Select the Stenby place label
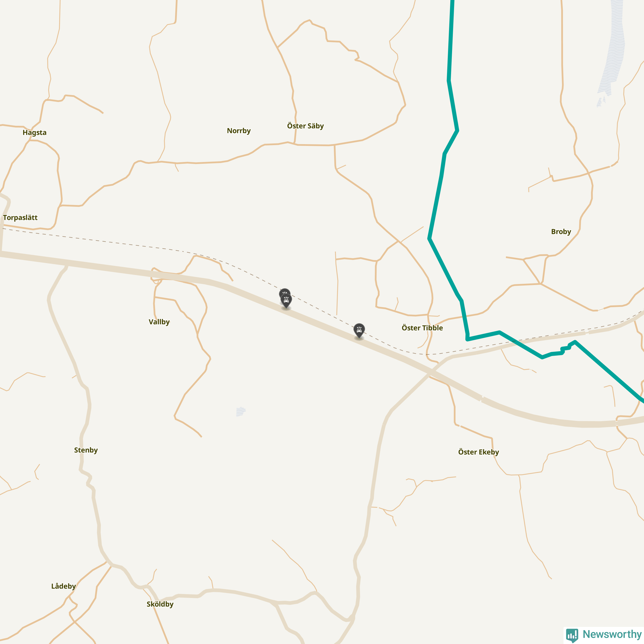 point(86,450)
